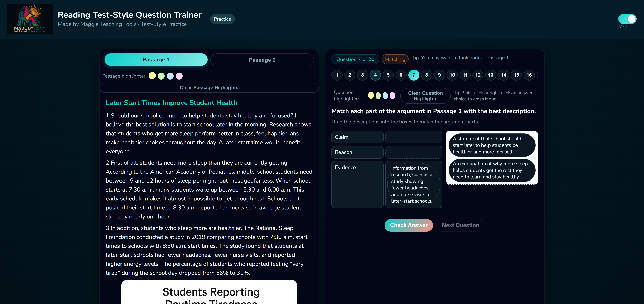The width and height of the screenshot is (644, 304).
Task: Choose the pink passage highlighter color
Action: pyautogui.click(x=179, y=76)
